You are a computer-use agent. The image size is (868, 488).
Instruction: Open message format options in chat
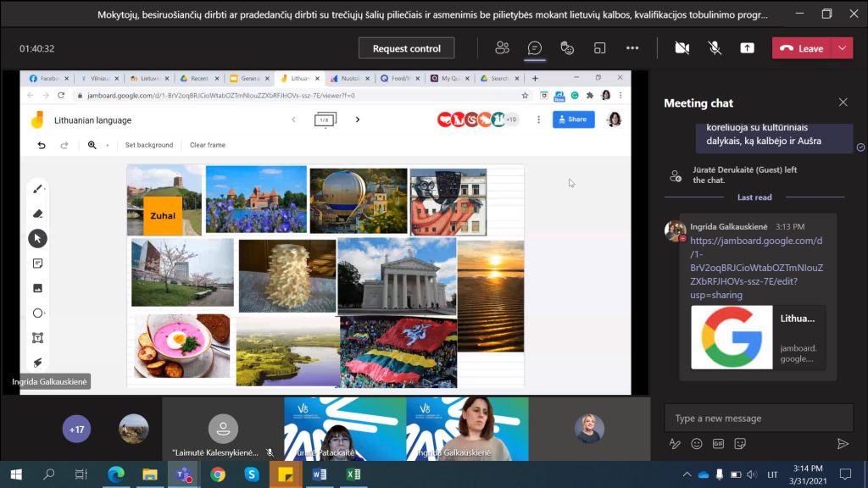[675, 443]
